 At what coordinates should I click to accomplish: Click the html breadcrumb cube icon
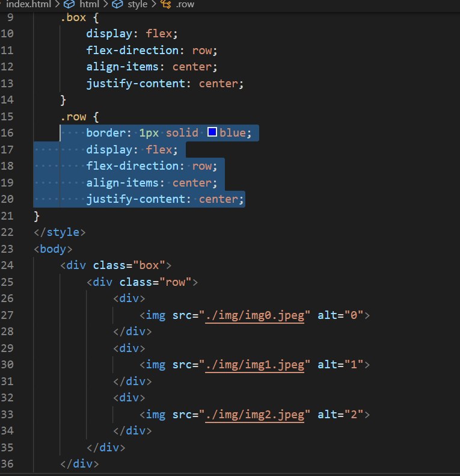(69, 4)
